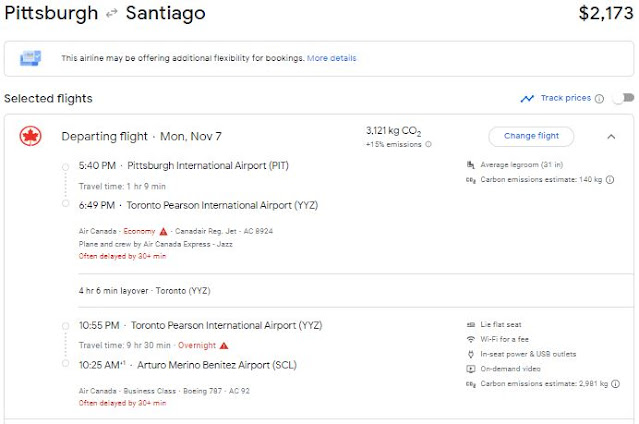Click the Selected flights heading

tap(48, 98)
